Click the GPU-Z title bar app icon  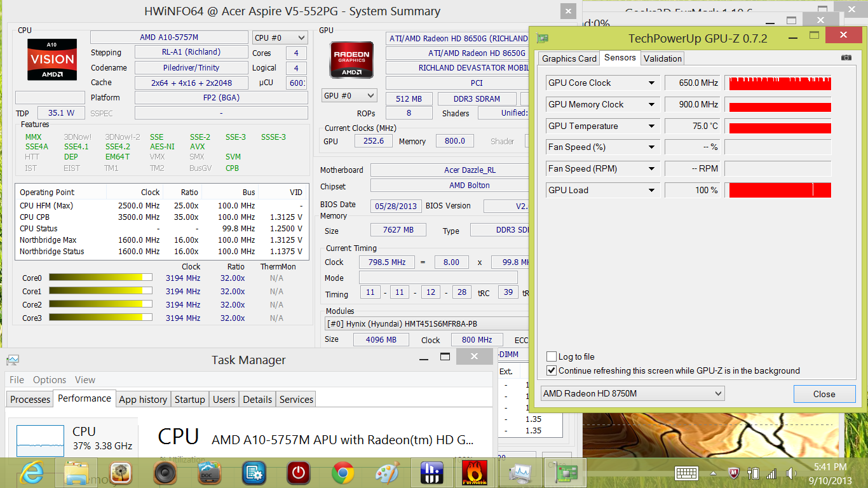(543, 38)
